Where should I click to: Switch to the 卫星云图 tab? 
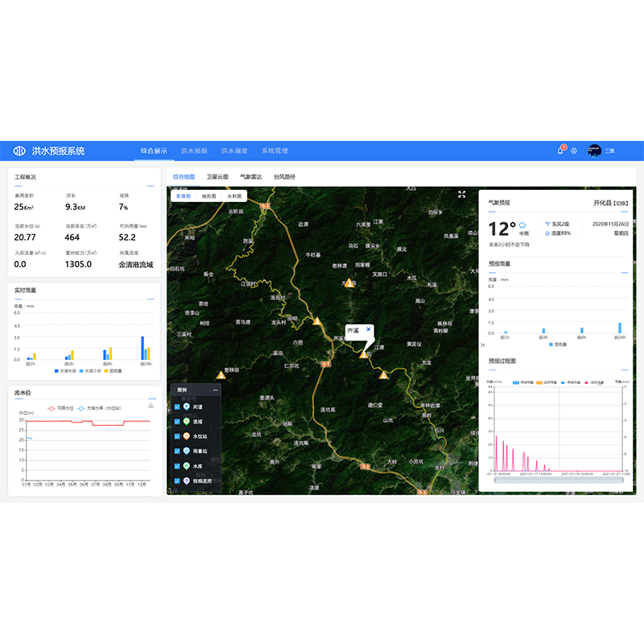[x=217, y=176]
